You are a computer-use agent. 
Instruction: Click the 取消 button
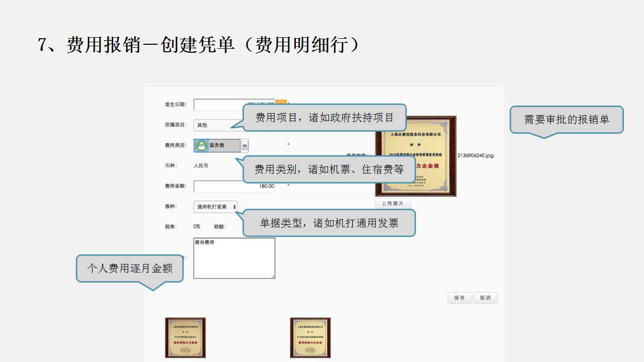pyautogui.click(x=486, y=298)
